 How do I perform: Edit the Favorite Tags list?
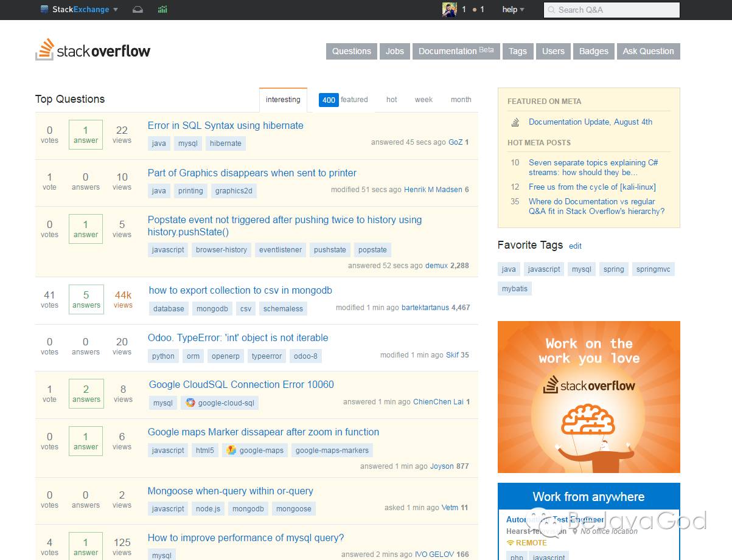pyautogui.click(x=575, y=246)
